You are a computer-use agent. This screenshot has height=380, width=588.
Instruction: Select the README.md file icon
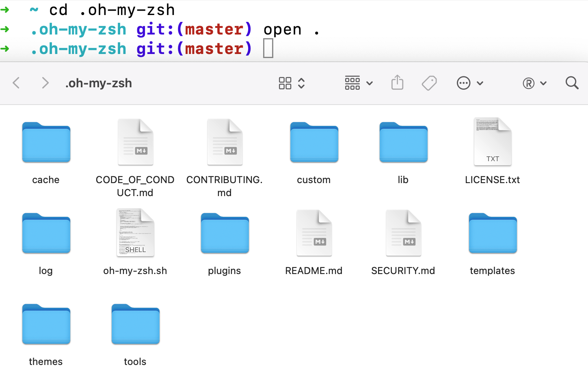click(x=314, y=233)
